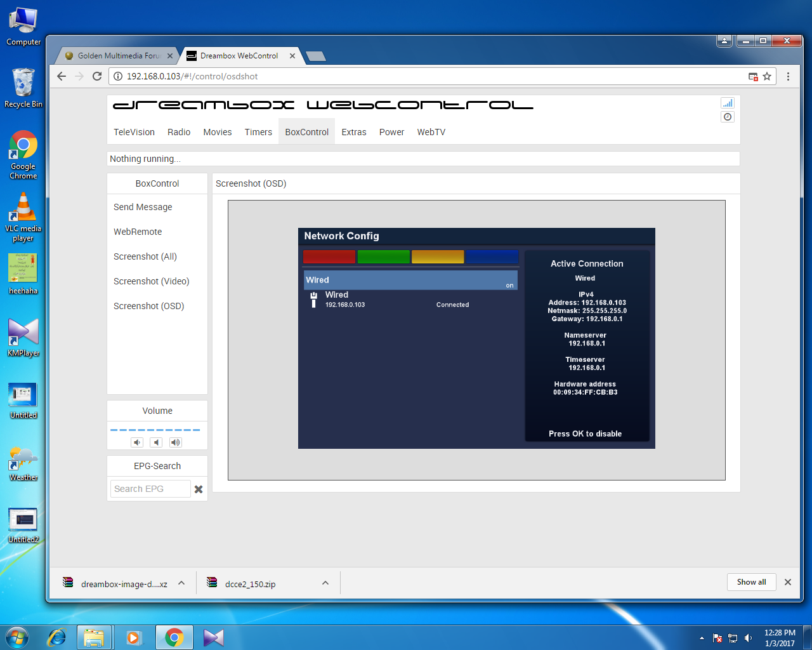The width and height of the screenshot is (812, 650).
Task: Open WebRemote in the sidebar
Action: point(138,232)
